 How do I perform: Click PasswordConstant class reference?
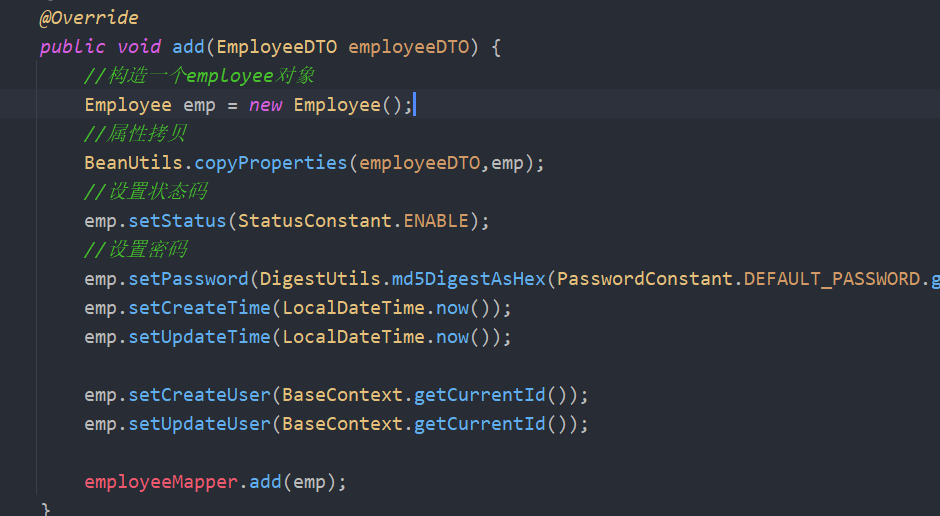[x=645, y=279]
